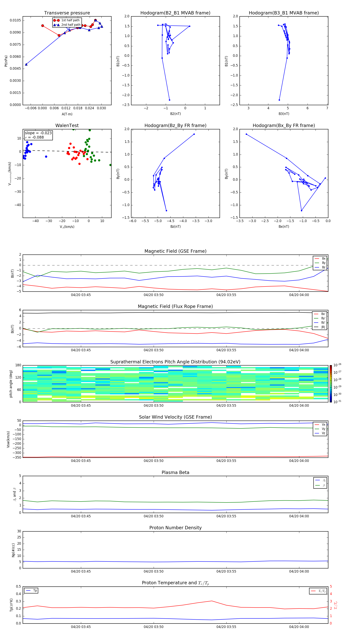Select the β_p entry in Plasma Beta legend
Viewport: 351px width, 644px height.
tap(320, 480)
